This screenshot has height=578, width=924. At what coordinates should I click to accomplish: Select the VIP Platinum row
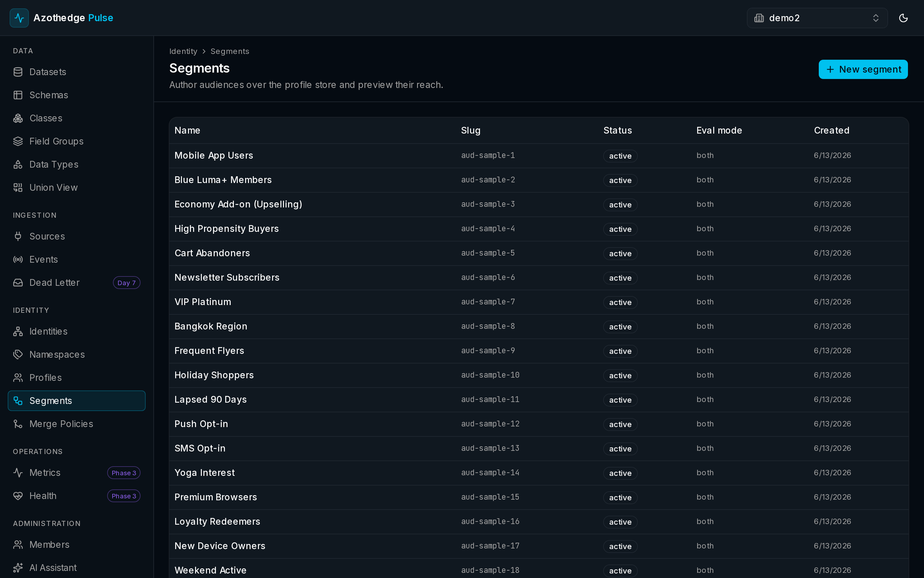(539, 302)
